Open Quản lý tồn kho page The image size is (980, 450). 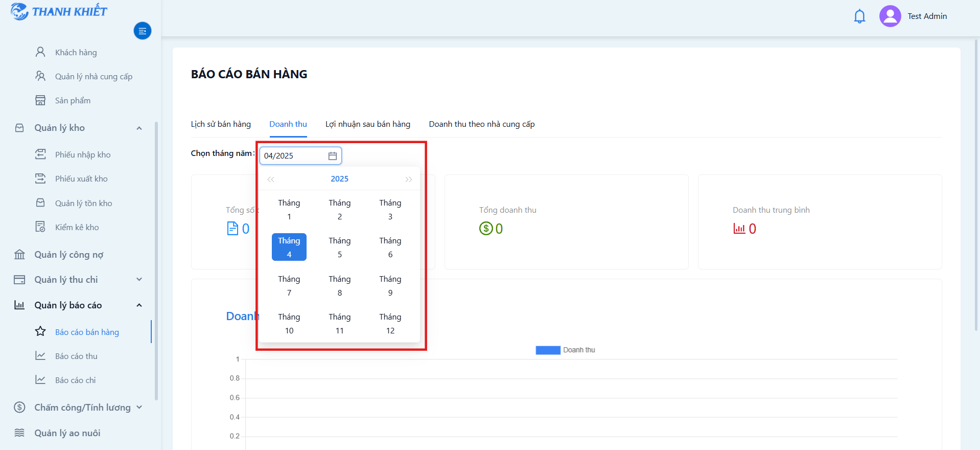point(84,203)
